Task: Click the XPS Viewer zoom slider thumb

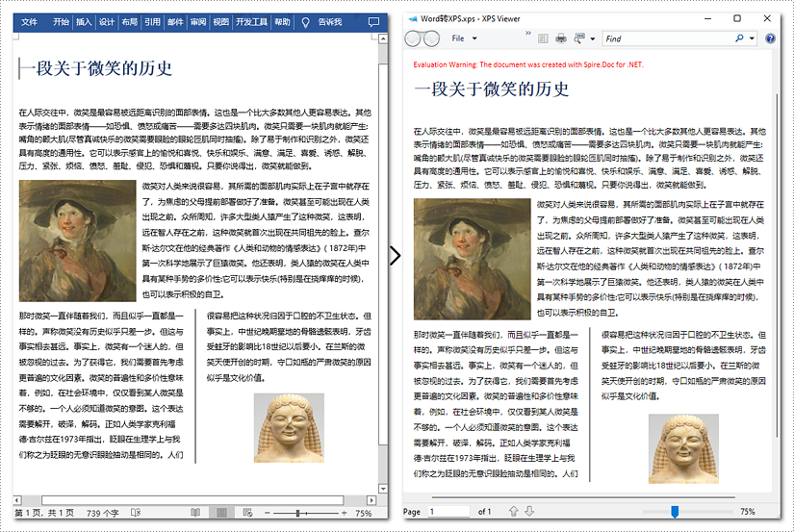Action: (x=675, y=512)
